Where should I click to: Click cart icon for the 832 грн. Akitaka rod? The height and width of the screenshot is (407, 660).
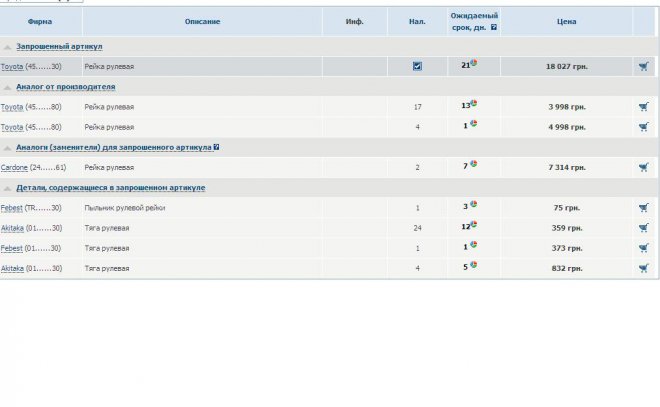point(643,268)
